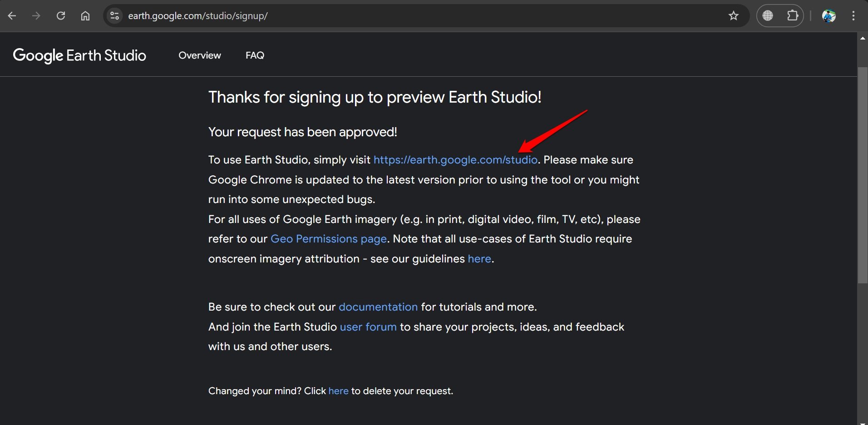868x425 pixels.
Task: Open the user forum link
Action: point(368,327)
